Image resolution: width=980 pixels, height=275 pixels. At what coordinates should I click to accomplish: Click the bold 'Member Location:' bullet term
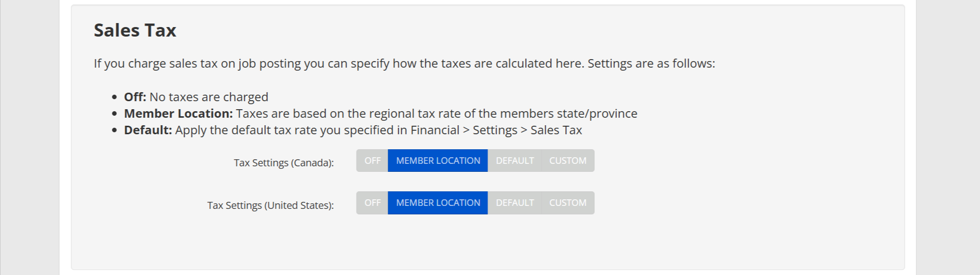178,114
